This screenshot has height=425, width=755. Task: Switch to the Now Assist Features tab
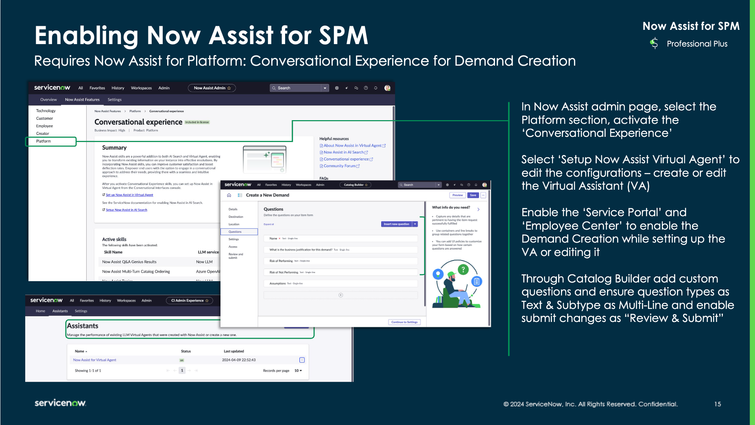click(82, 100)
